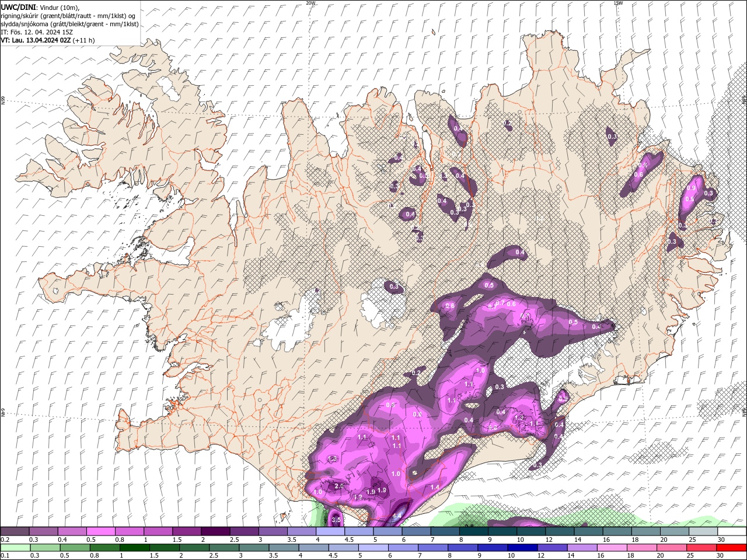Choose the 14 swatch in the snow legend row
This screenshot has width=747, height=560.
tap(588, 531)
